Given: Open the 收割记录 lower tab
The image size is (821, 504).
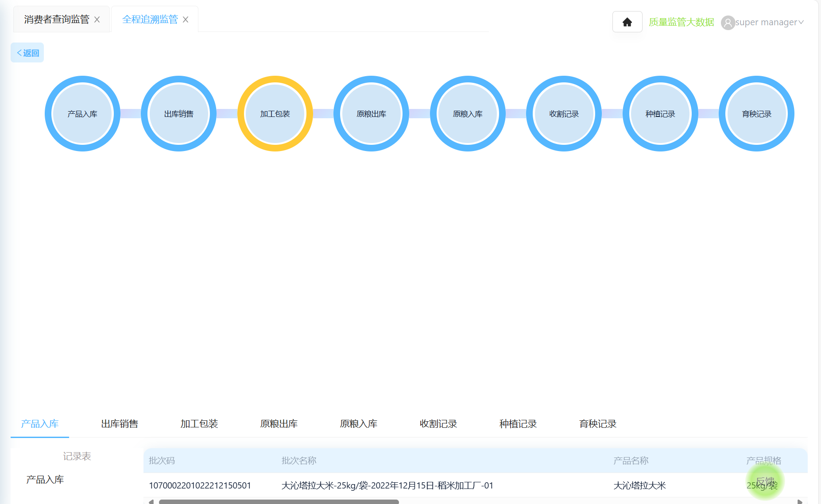Looking at the screenshot, I should [438, 424].
